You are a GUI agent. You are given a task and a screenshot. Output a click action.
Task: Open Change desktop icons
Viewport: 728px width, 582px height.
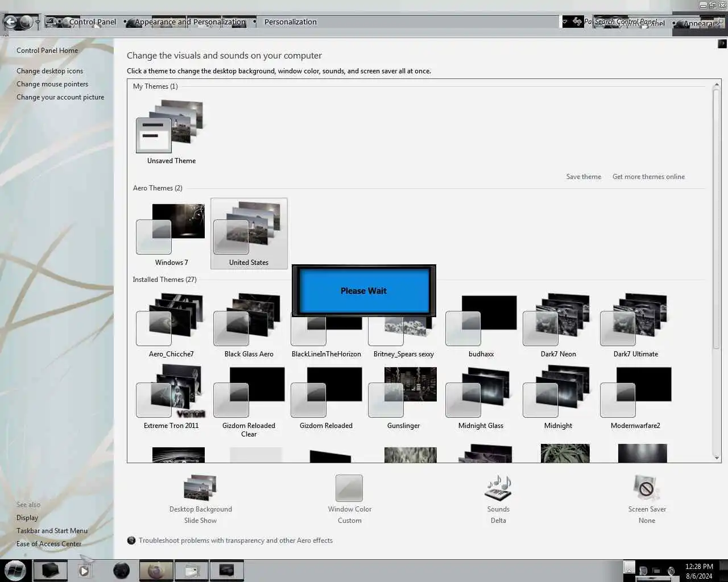[49, 71]
